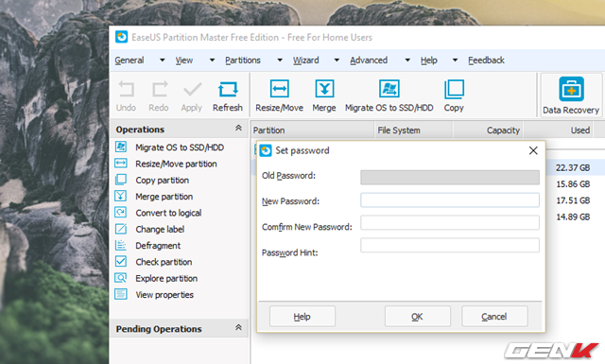Collapse the Pending Operations panel

238,327
